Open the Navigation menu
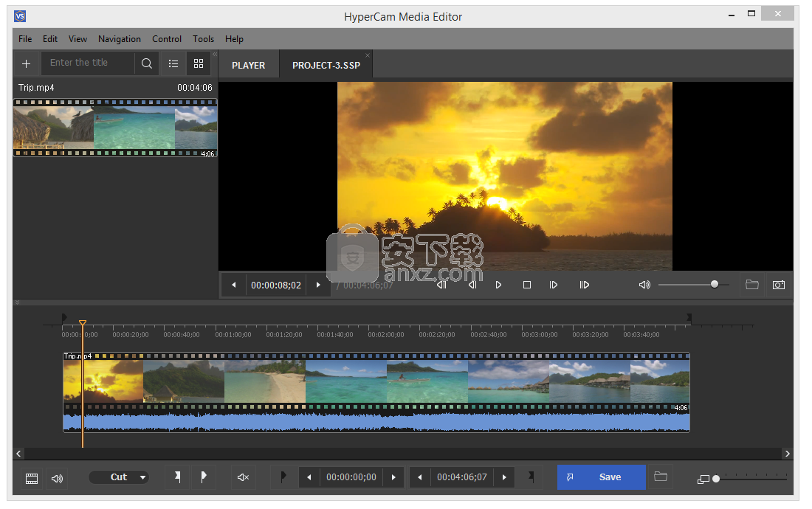812x509 pixels. click(x=120, y=39)
